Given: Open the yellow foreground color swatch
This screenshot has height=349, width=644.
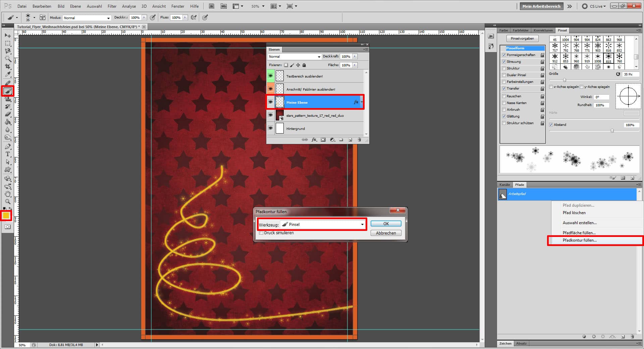Looking at the screenshot, I should [x=6, y=215].
